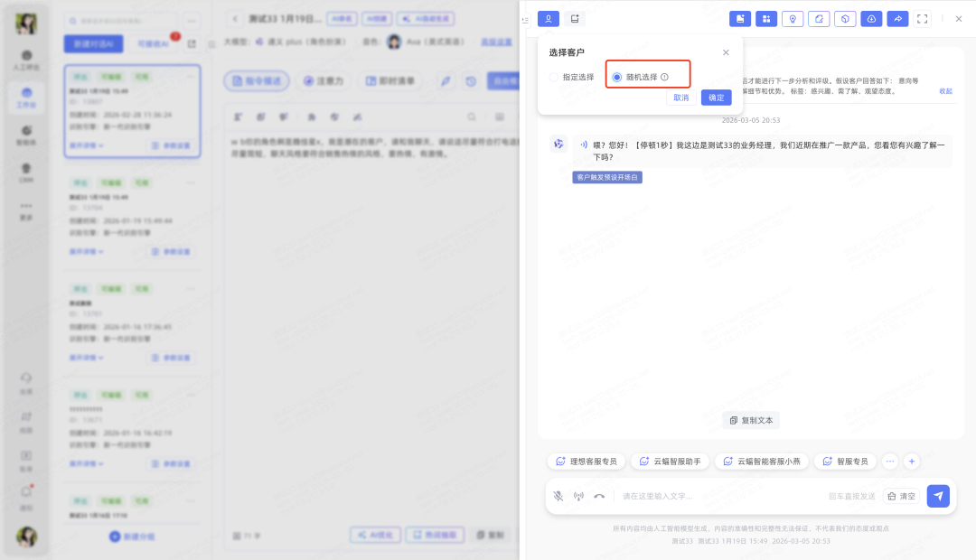Click the fullscreen expand icon

(922, 18)
